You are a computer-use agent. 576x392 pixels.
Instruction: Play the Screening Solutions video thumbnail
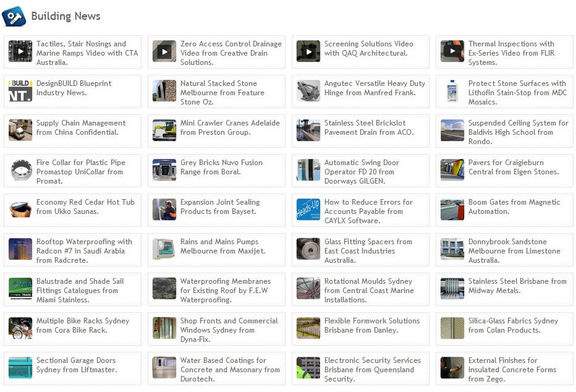coord(308,51)
